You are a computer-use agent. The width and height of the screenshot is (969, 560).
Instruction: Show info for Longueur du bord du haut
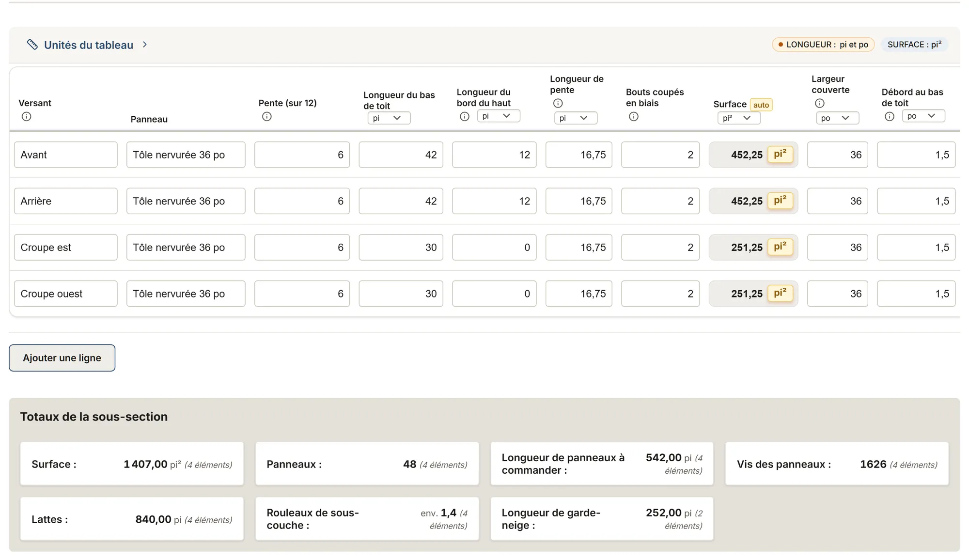[x=465, y=116]
